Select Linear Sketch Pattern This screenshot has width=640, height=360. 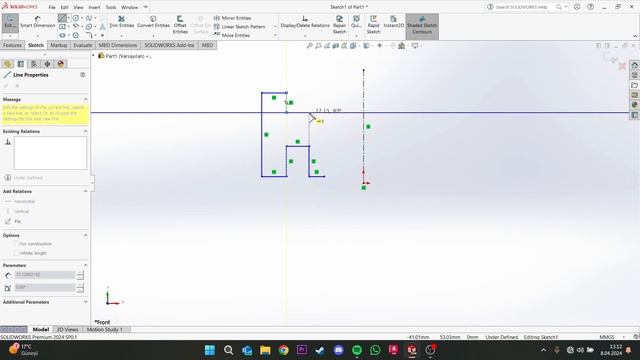click(240, 27)
